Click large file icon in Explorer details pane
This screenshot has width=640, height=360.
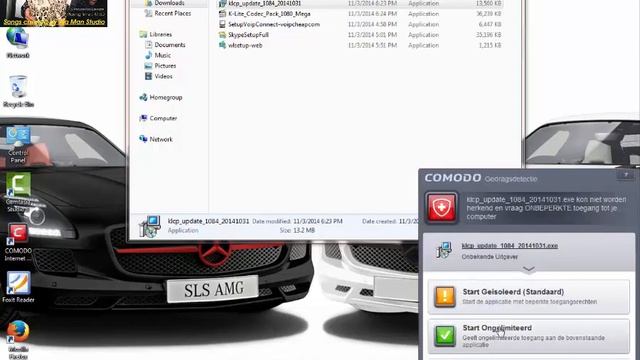coord(149,227)
